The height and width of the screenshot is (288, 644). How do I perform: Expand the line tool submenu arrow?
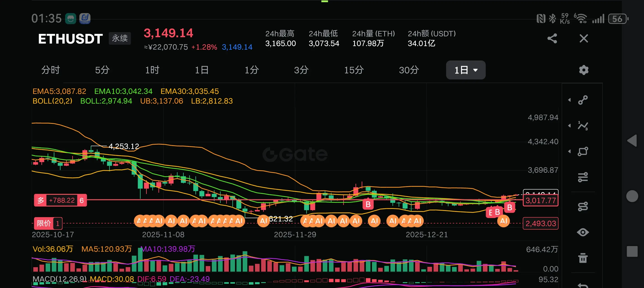[x=570, y=100]
